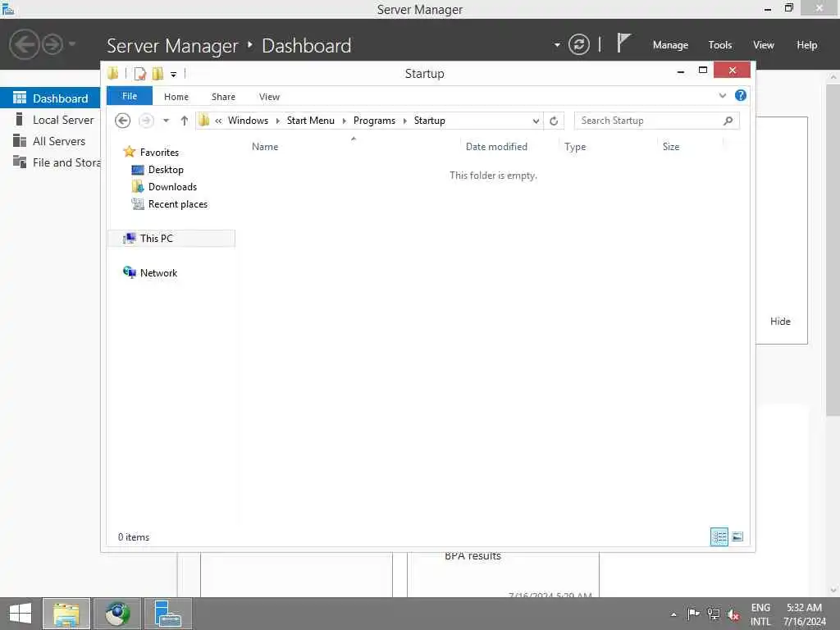Click the Explorer window folder icon in title bar
The width and height of the screenshot is (840, 630).
pyautogui.click(x=113, y=73)
